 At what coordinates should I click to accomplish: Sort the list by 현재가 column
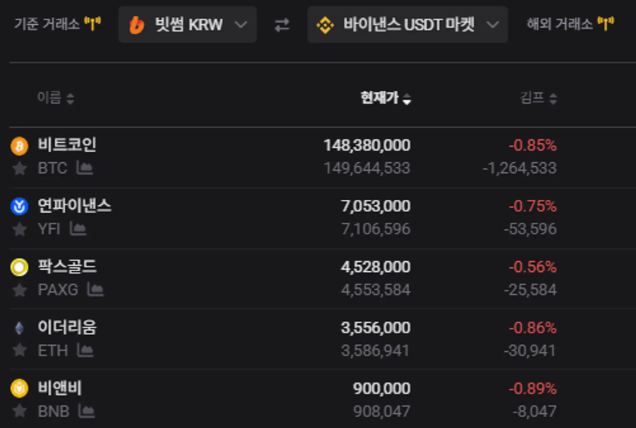click(386, 98)
